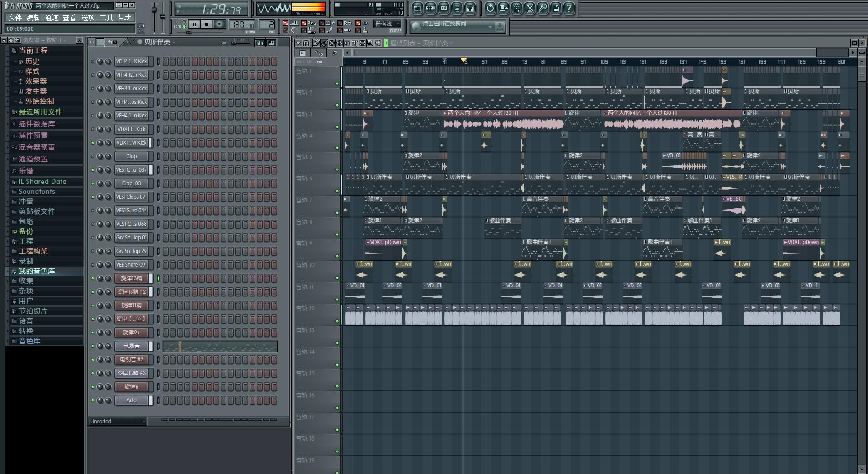Click the undo history circular arrow icon
The width and height of the screenshot is (868, 474).
[x=490, y=8]
